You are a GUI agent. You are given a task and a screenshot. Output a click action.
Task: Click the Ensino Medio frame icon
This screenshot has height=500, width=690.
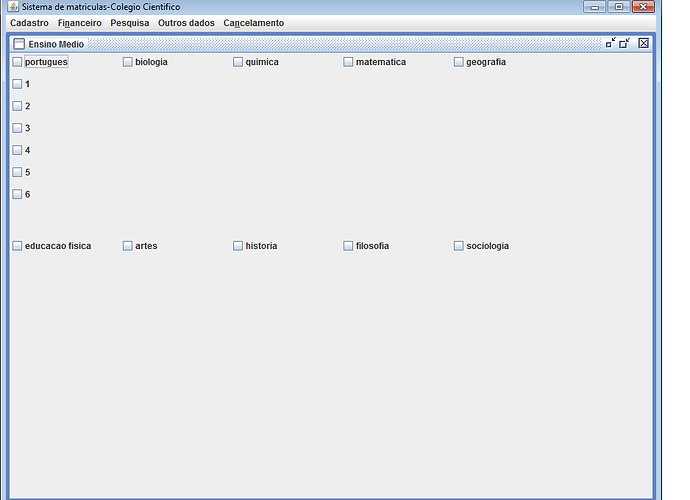pos(19,44)
